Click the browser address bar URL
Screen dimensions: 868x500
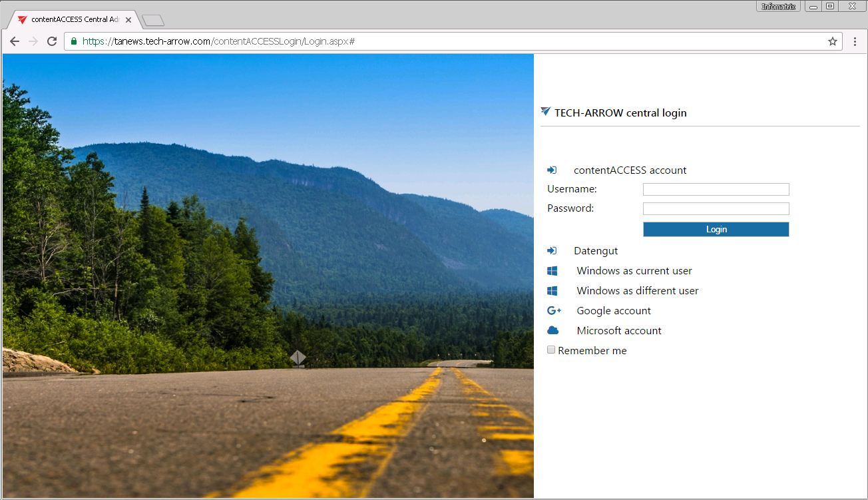(x=218, y=41)
